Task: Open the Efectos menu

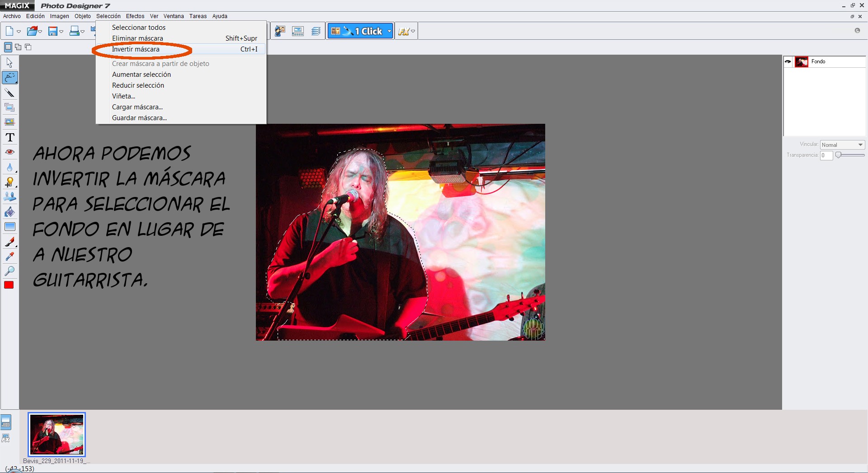Action: tap(135, 16)
